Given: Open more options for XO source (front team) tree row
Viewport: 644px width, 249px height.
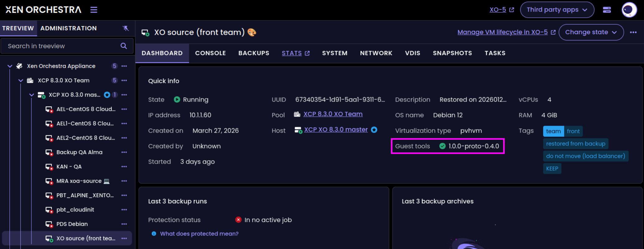Looking at the screenshot, I should pyautogui.click(x=124, y=238).
